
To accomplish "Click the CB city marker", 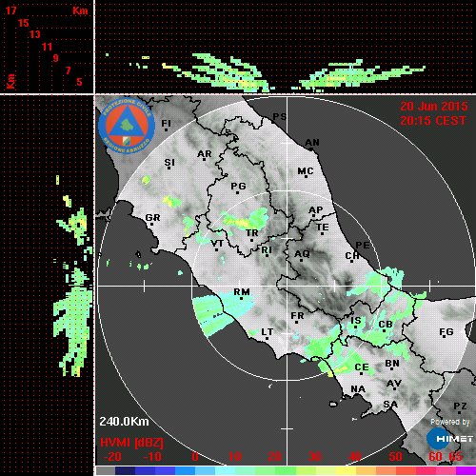I will coord(384,331).
